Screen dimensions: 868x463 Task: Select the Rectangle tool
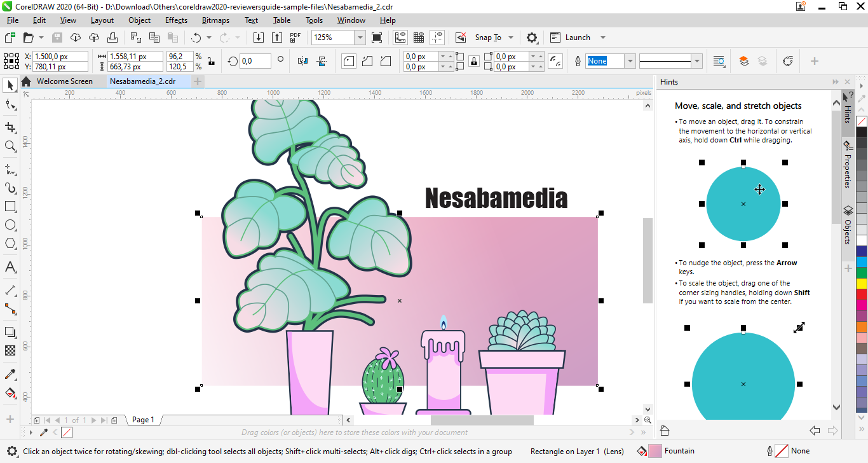click(10, 207)
